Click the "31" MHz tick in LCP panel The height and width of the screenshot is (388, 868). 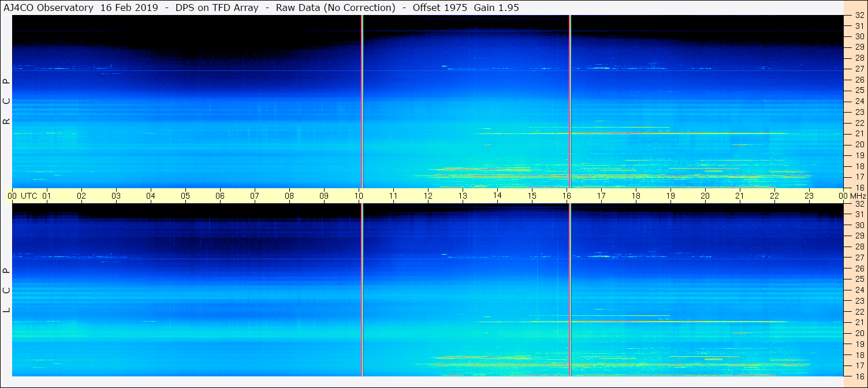858,214
